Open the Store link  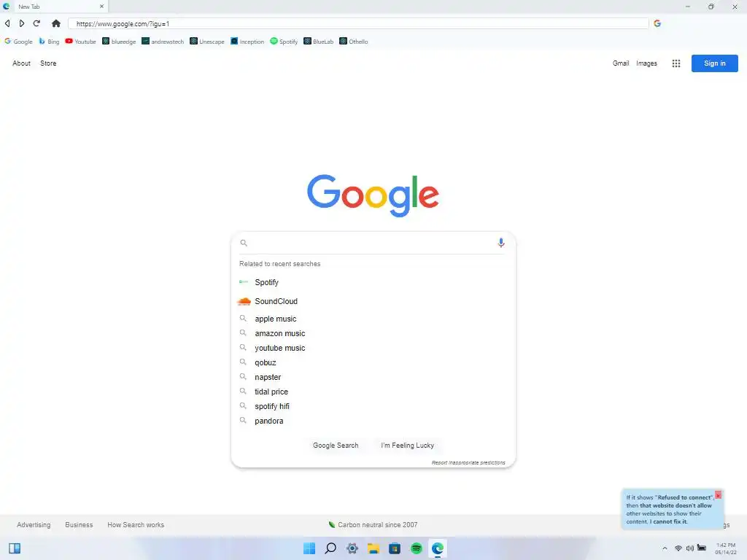point(48,63)
